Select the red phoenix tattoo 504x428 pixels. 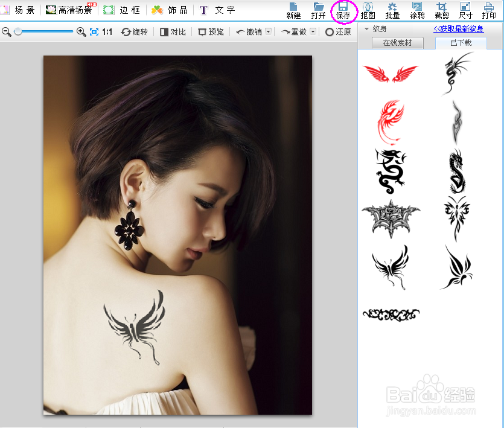pos(390,122)
